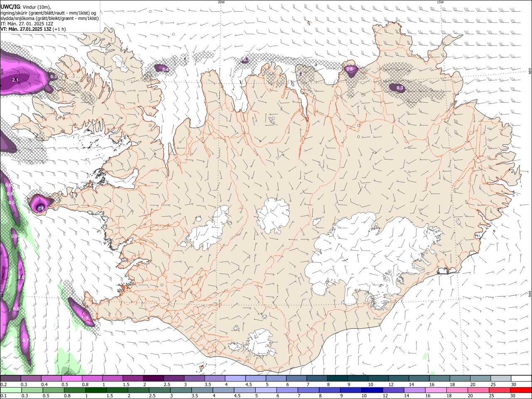Click the rigning/skúrir legend description line
Viewport: 532px width, 399px height.
[x=48, y=12]
